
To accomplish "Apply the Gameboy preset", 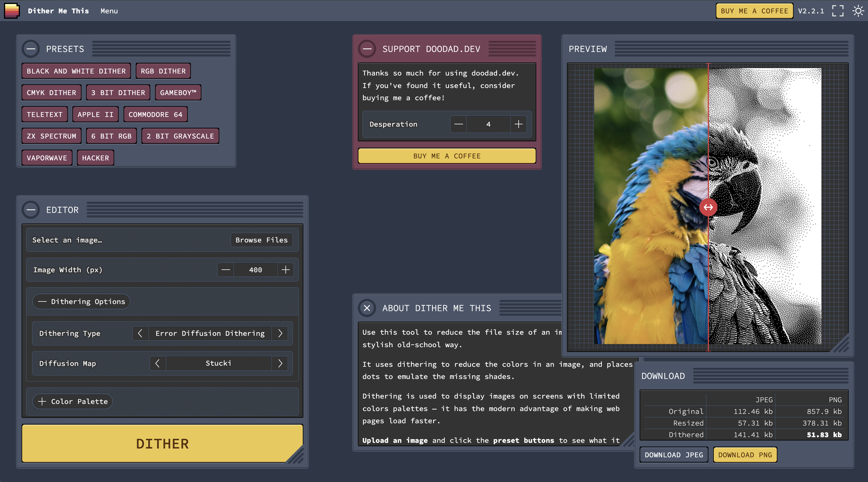I will pos(178,93).
